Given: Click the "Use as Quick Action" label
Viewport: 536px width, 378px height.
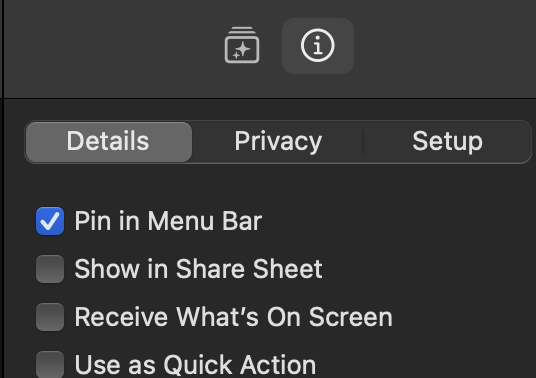Looking at the screenshot, I should tap(195, 365).
